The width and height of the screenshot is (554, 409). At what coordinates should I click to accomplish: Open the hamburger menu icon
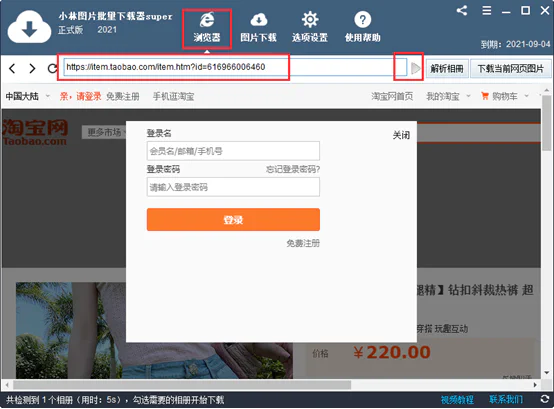(x=487, y=11)
